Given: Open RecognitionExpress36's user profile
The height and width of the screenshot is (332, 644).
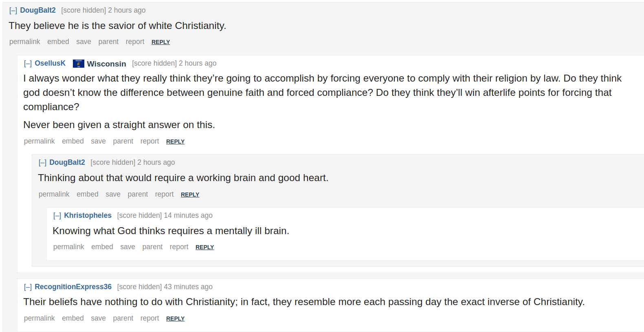Looking at the screenshot, I should [73, 287].
